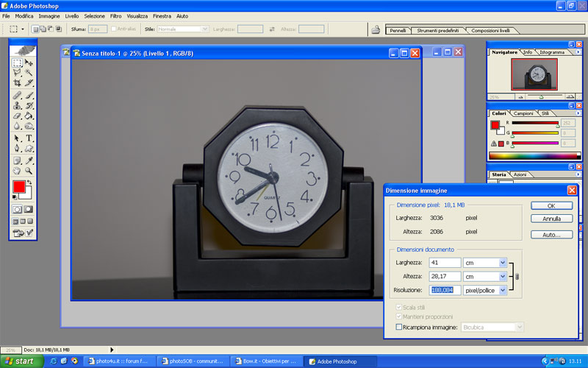This screenshot has width=588, height=368.
Task: Switch to the Campioni tab
Action: tap(523, 113)
